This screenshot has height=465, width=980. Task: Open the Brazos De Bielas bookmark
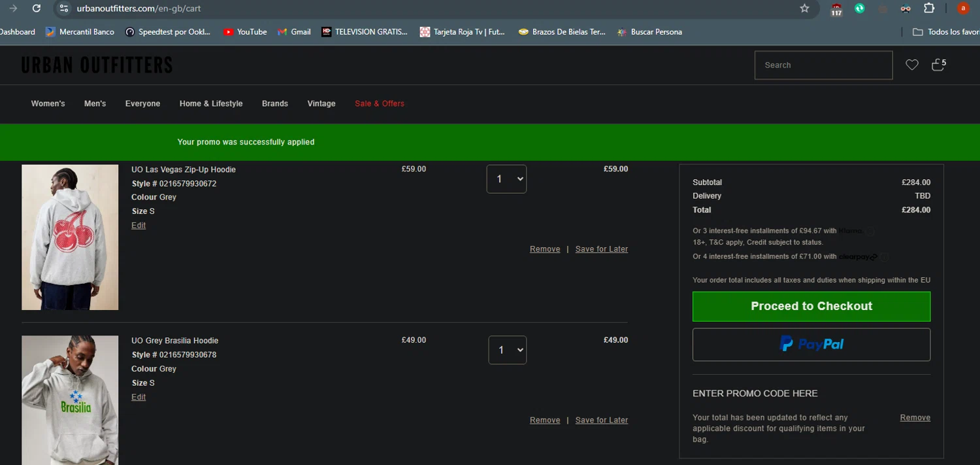tap(562, 31)
